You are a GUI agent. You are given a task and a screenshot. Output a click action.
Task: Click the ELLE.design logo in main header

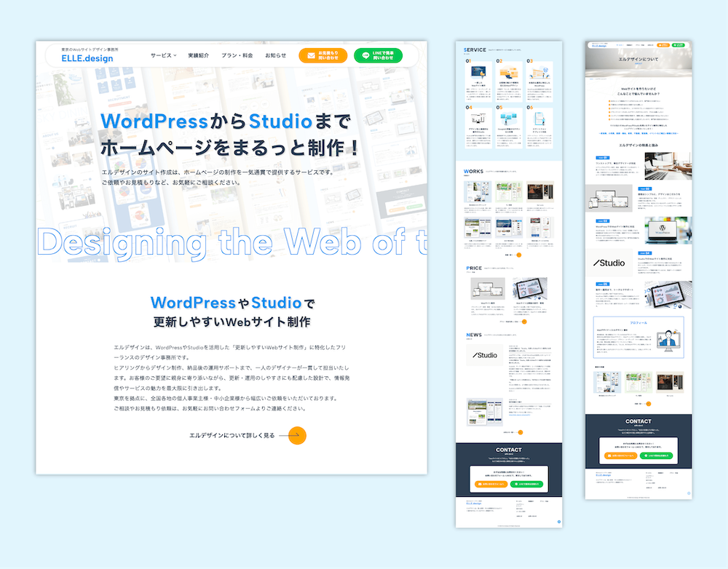87,58
